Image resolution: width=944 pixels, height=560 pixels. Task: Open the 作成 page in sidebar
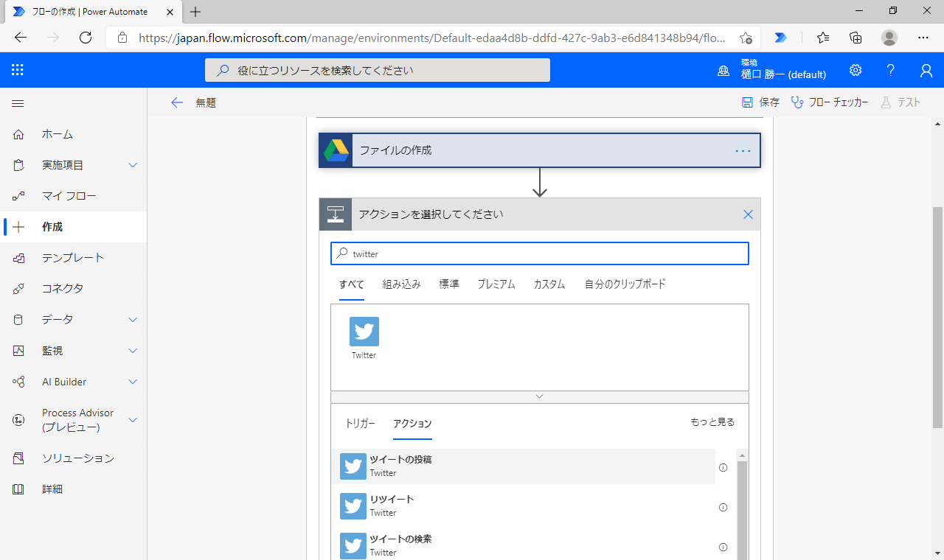point(73,227)
